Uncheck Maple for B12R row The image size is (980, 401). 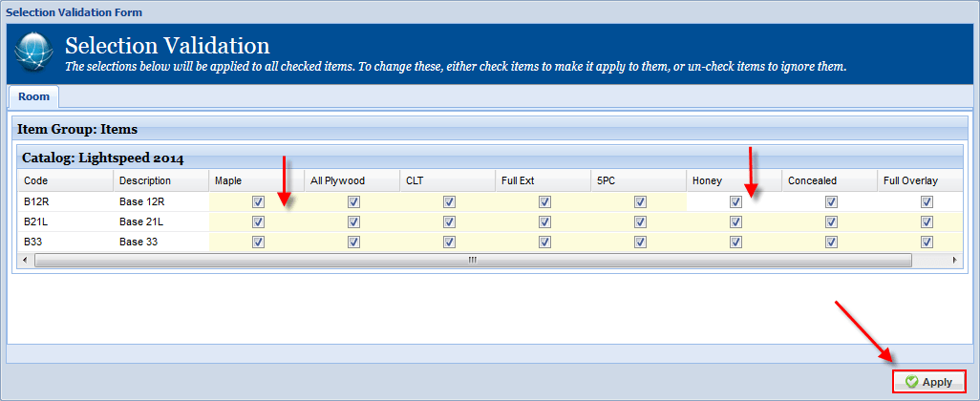click(x=259, y=201)
